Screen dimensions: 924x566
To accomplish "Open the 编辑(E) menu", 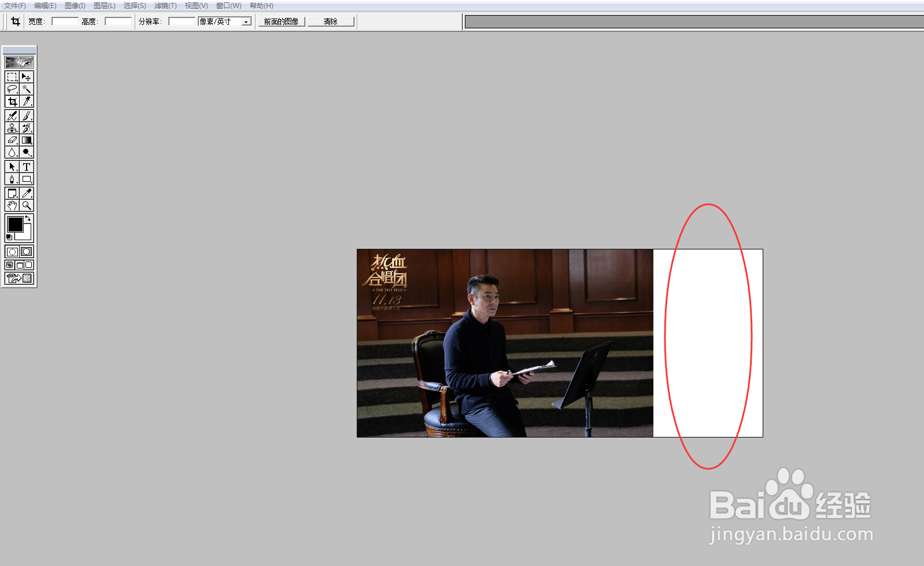I will point(45,6).
